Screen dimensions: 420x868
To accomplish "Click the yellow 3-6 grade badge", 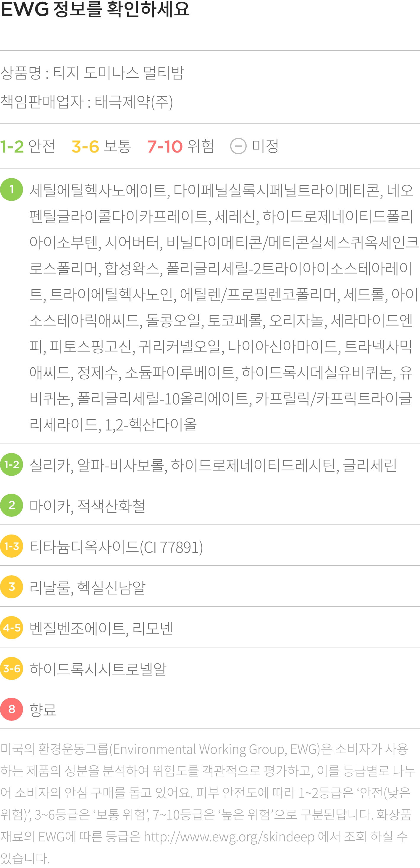I will tap(12, 668).
